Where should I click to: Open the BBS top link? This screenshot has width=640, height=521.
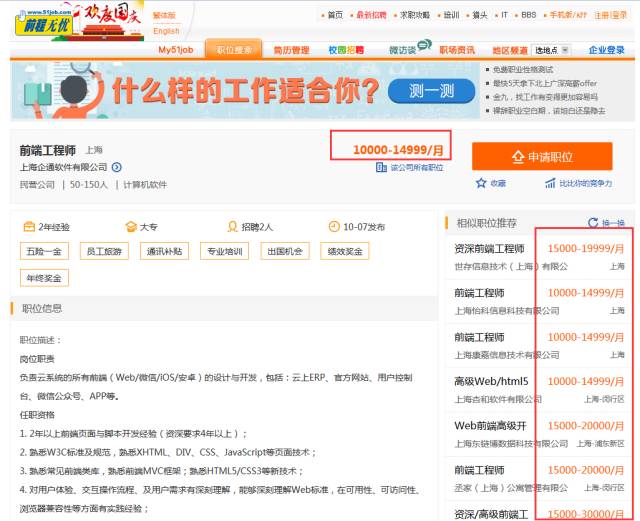pyautogui.click(x=529, y=15)
